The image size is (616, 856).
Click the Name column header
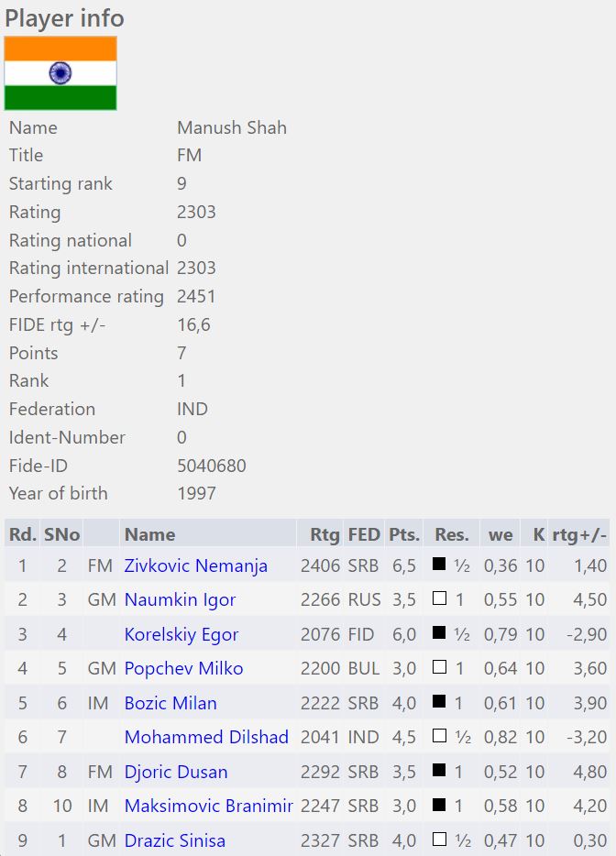click(150, 534)
